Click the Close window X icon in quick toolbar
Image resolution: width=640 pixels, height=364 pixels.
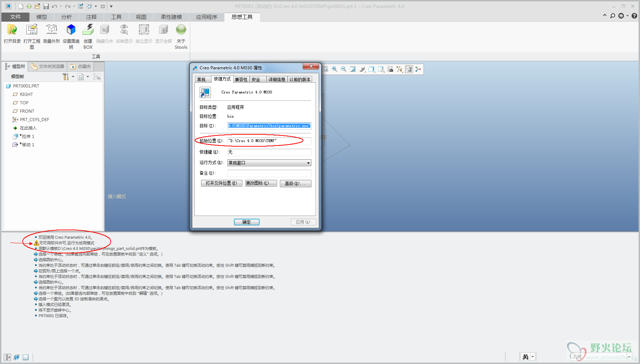[x=103, y=6]
